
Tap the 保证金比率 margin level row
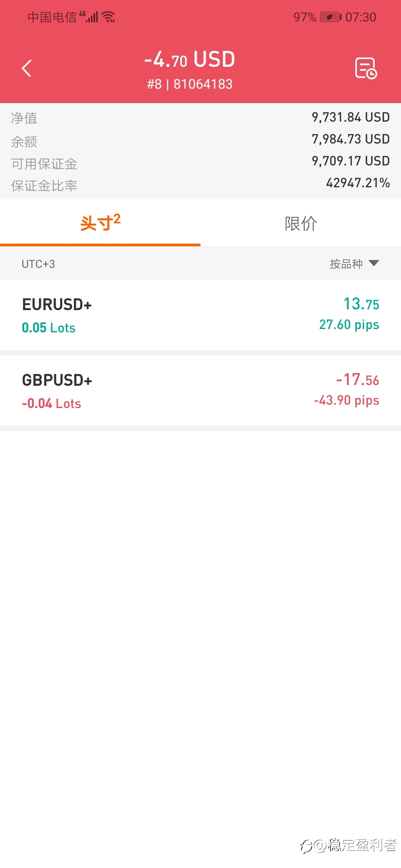pos(200,184)
